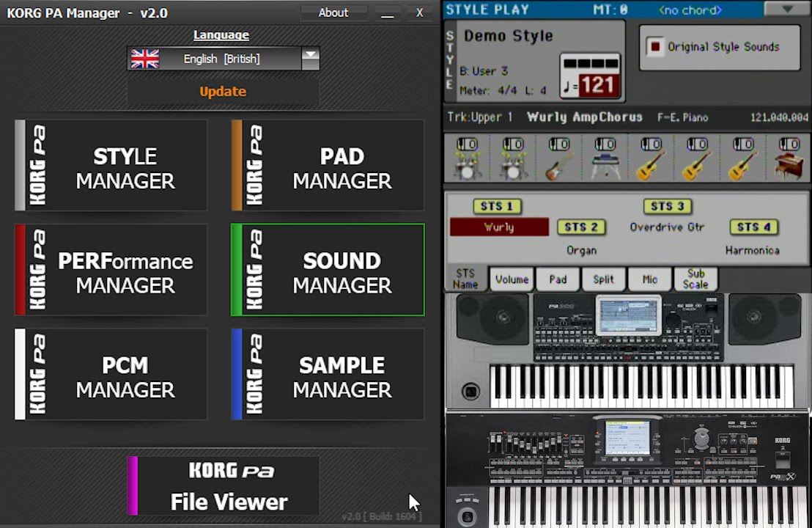Select English [British] language combo box
Screen dimensions: 812x528
224,59
